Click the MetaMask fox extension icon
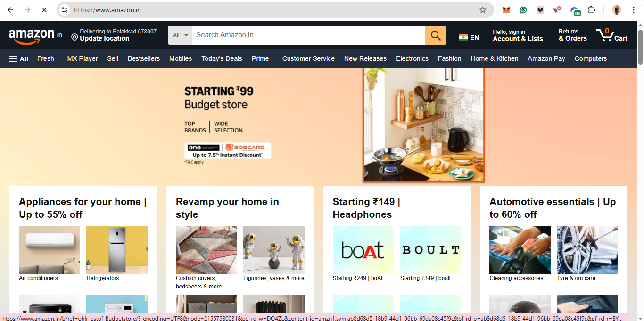Viewport: 644px width, 321px height. tap(506, 10)
